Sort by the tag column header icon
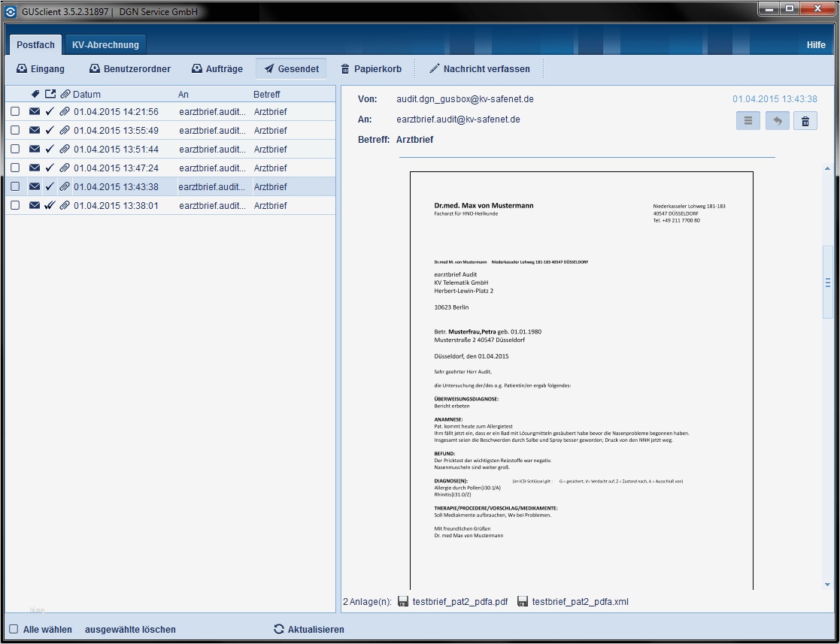Image resolution: width=840 pixels, height=644 pixels. [x=35, y=94]
